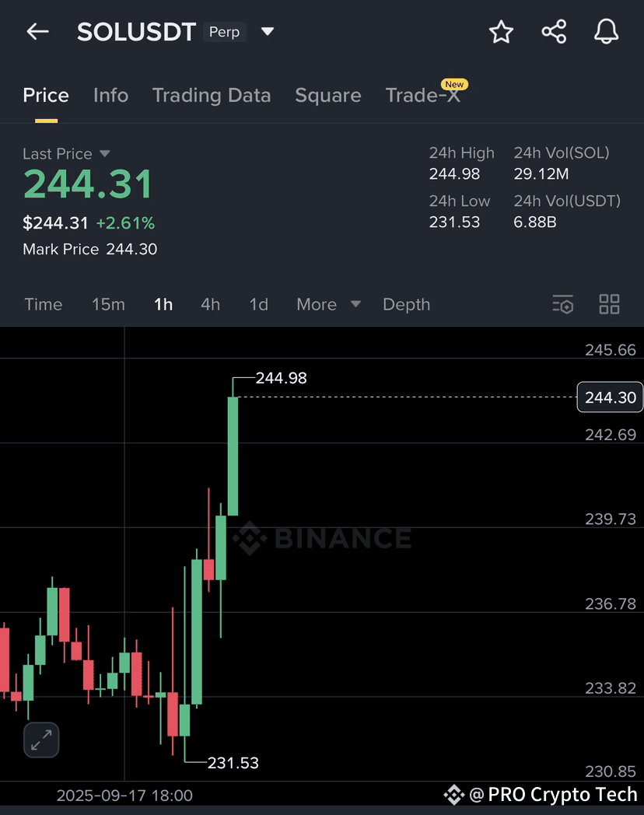Viewport: 644px width, 815px height.
Task: Expand the chart to fullscreen
Action: pyautogui.click(x=40, y=740)
